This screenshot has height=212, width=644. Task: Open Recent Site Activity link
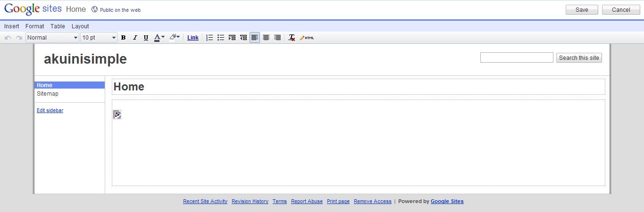tap(205, 201)
